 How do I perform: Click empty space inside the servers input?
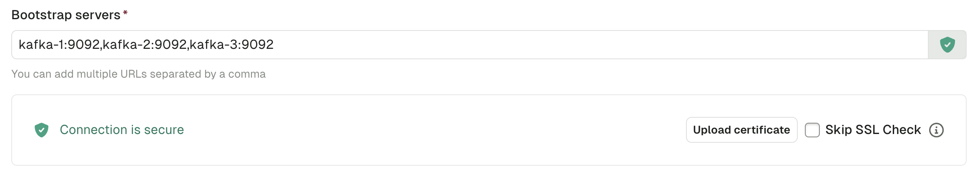click(x=601, y=45)
